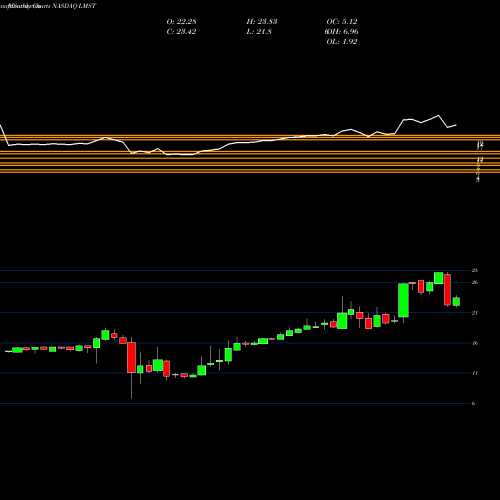Click the 21 price axis label
Viewport: 500px width, 500px height.
pos(475,313)
